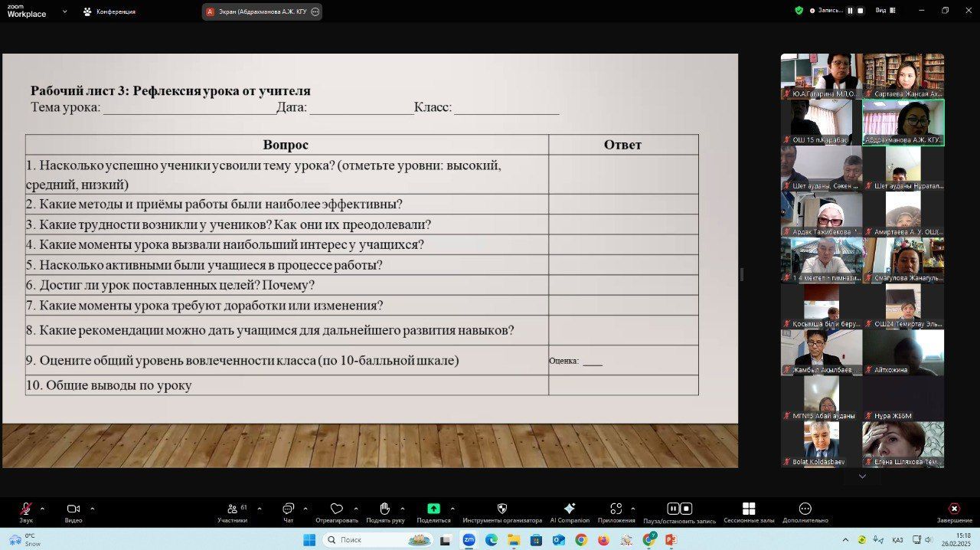Turn on camera with the Видео button
This screenshot has height=550, width=980.
click(73, 510)
